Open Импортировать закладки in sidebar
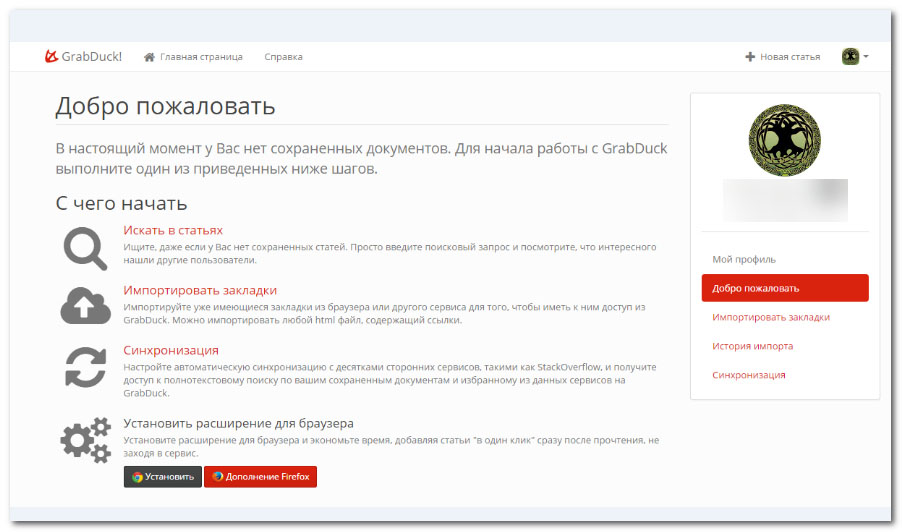 [771, 317]
